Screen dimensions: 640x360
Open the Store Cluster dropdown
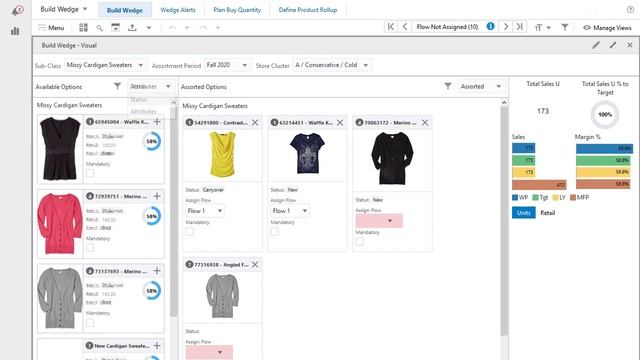click(332, 65)
